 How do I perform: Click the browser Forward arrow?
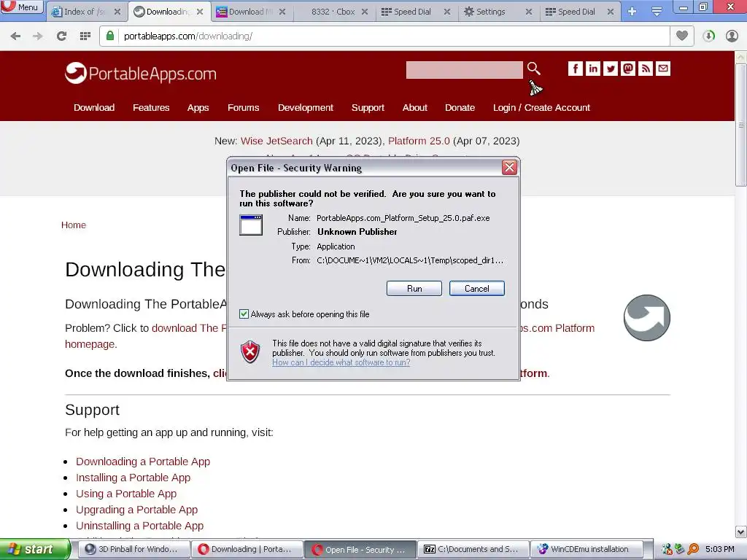(x=38, y=36)
